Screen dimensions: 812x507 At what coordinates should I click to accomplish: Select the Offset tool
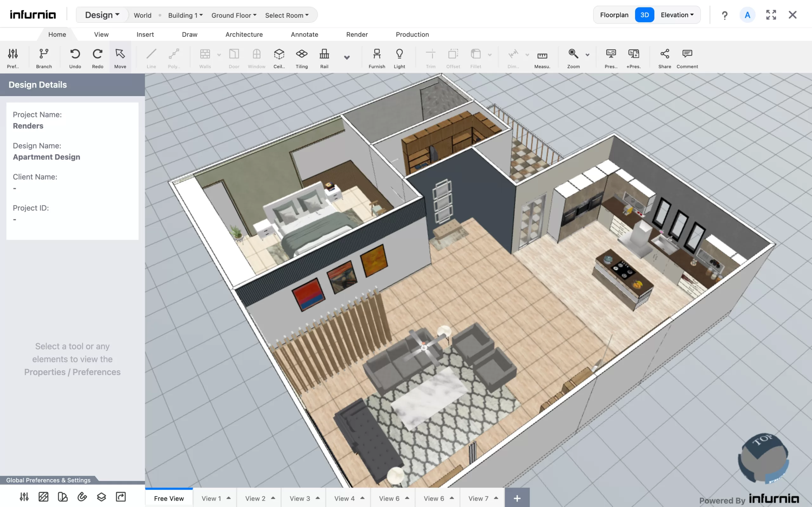453,57
